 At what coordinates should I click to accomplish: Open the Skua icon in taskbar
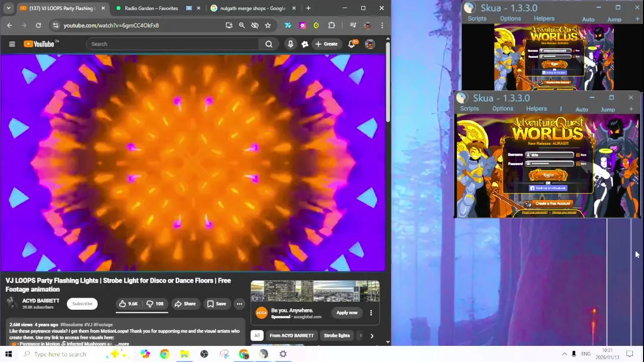tap(264, 354)
